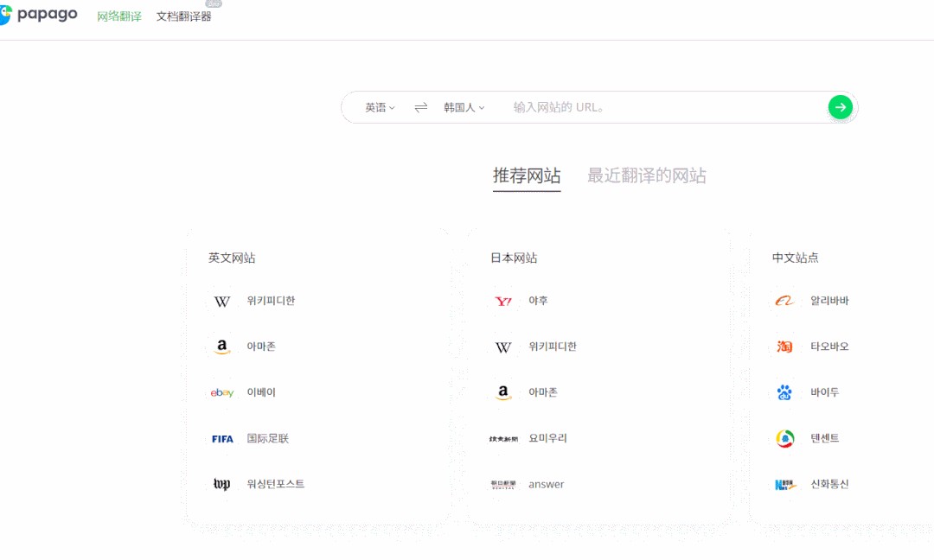The height and width of the screenshot is (560, 934).
Task: Open the 文档翻译器 tab
Action: pyautogui.click(x=183, y=16)
